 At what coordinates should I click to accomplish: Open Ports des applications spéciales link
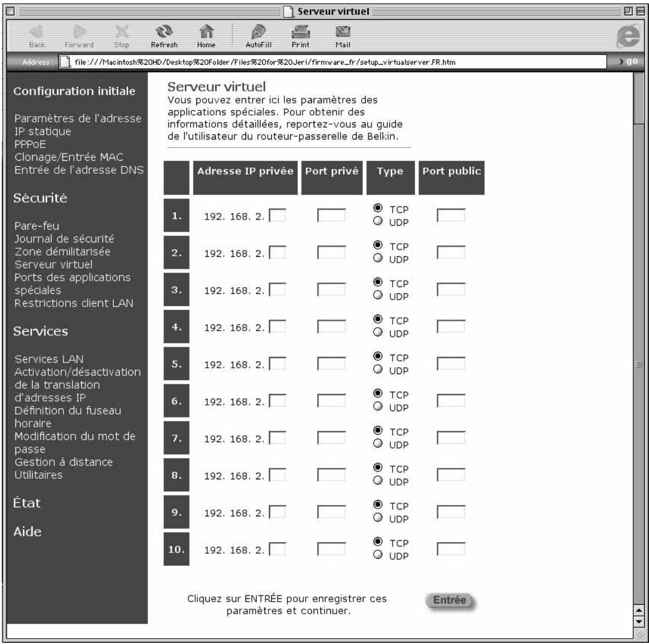[x=73, y=284]
